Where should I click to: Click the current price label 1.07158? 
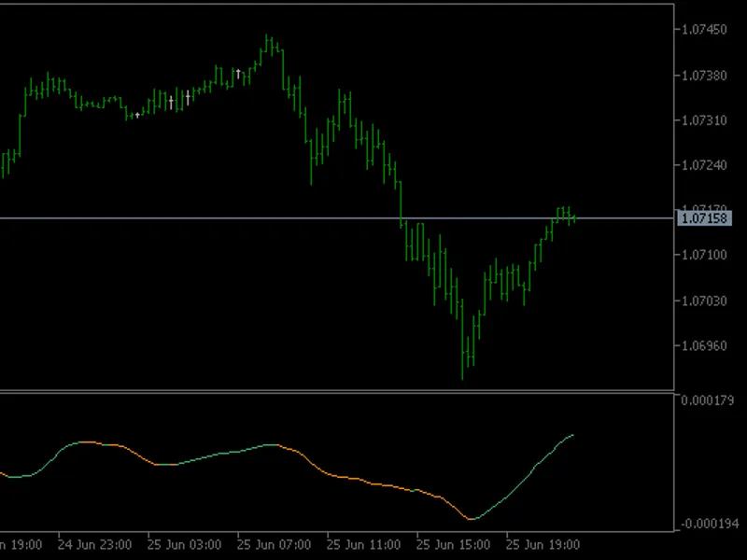pyautogui.click(x=704, y=218)
